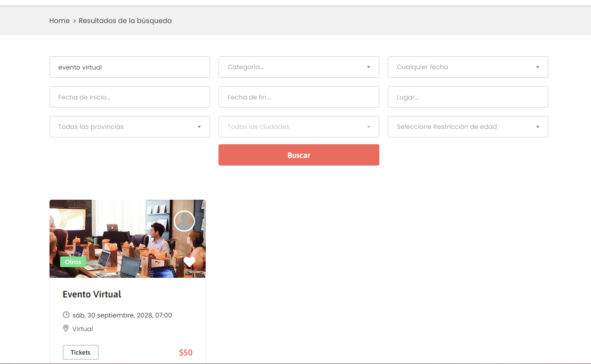
Task: Open Seleccione Restricción de edad dropdown
Action: [x=468, y=127]
